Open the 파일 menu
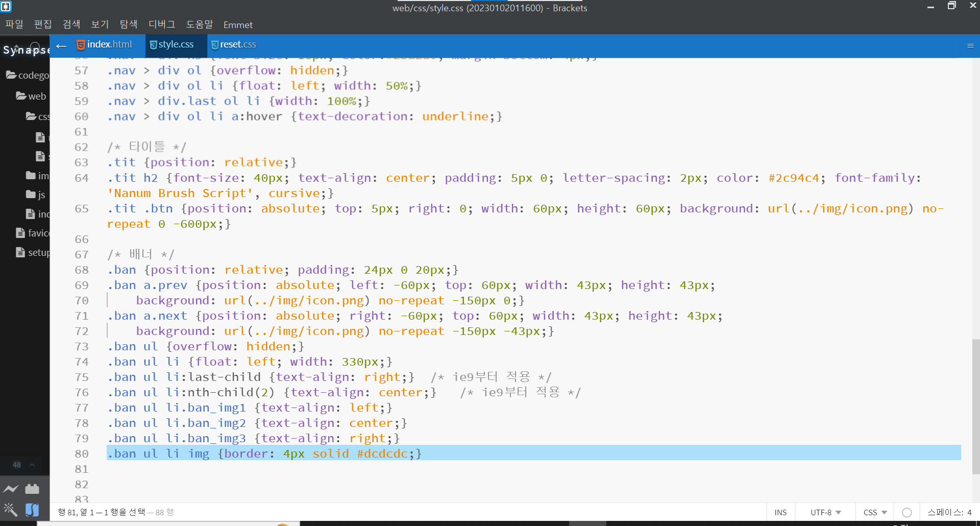Screen dimensions: 980x526 (14, 25)
